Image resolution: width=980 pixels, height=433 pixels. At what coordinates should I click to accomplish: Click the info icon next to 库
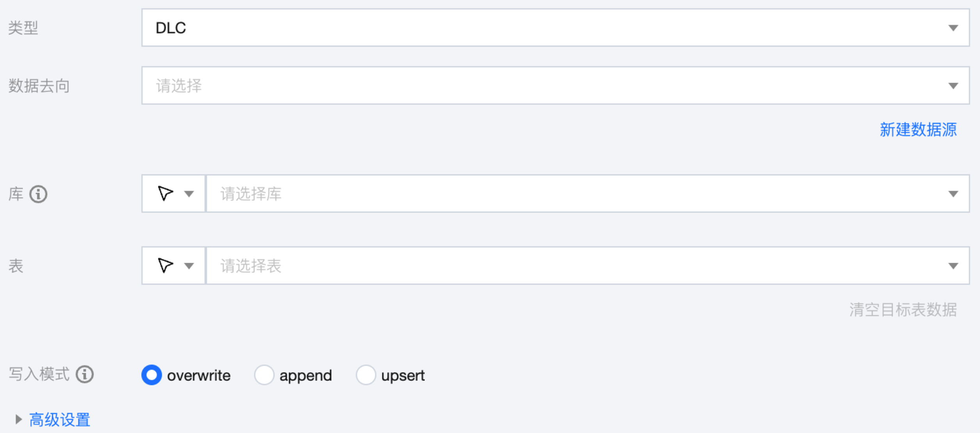click(x=38, y=194)
